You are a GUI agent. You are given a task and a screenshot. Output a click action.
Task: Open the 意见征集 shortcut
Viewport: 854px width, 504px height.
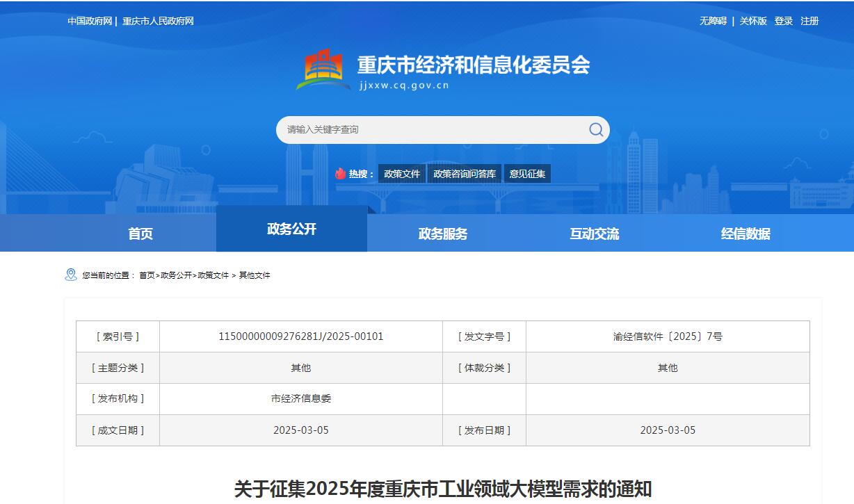[x=529, y=173]
